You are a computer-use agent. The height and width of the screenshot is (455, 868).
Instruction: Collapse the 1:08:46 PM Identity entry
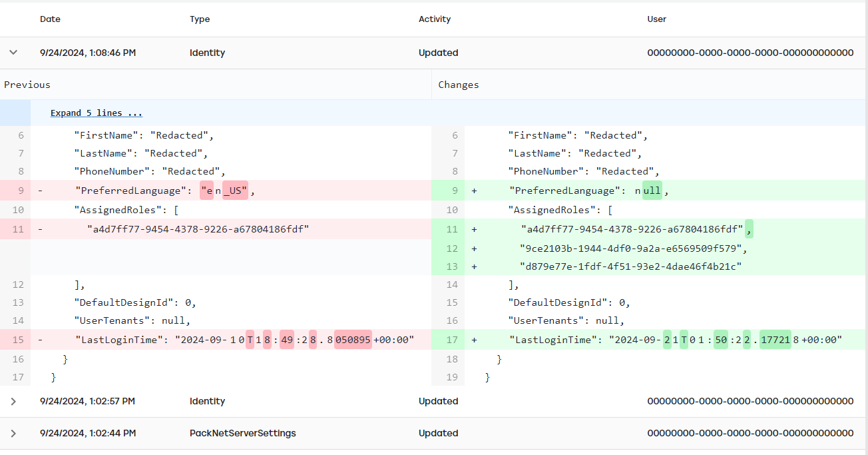[14, 53]
